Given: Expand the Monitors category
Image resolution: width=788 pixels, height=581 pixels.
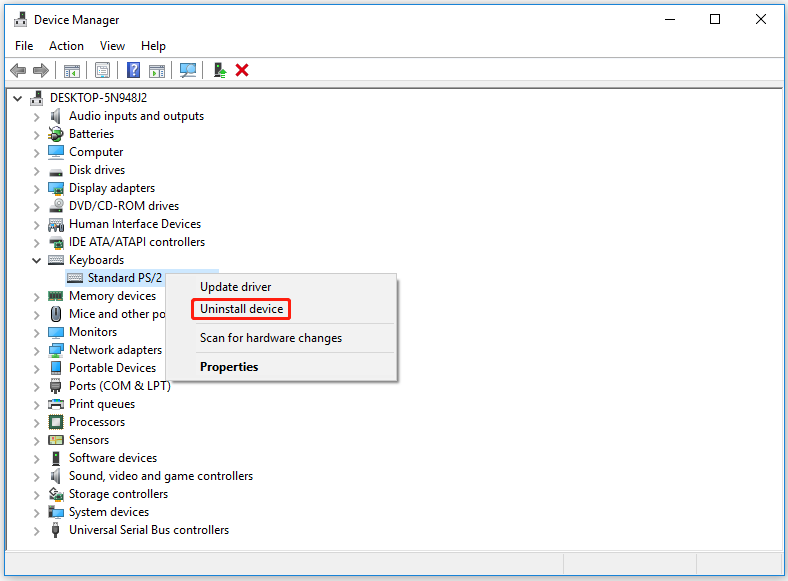Looking at the screenshot, I should pos(36,333).
